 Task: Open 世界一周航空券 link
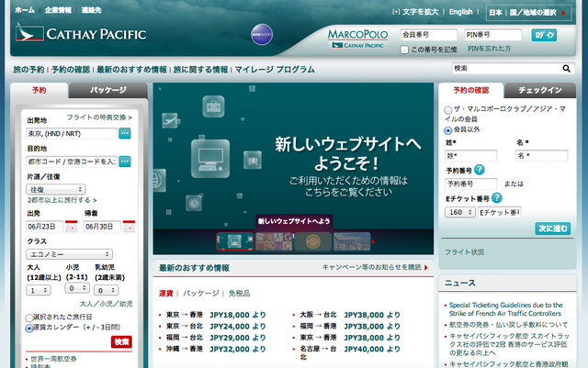[x=53, y=359]
